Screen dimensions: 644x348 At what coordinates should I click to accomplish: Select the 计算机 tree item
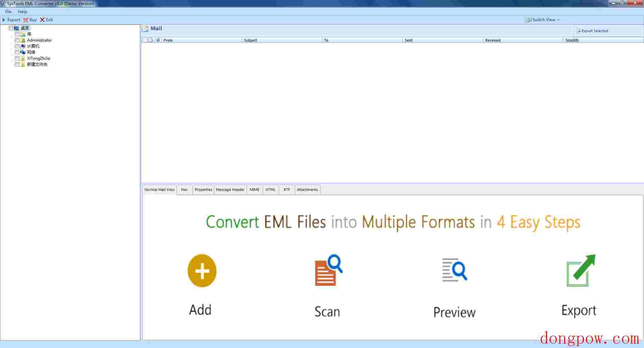pos(33,46)
